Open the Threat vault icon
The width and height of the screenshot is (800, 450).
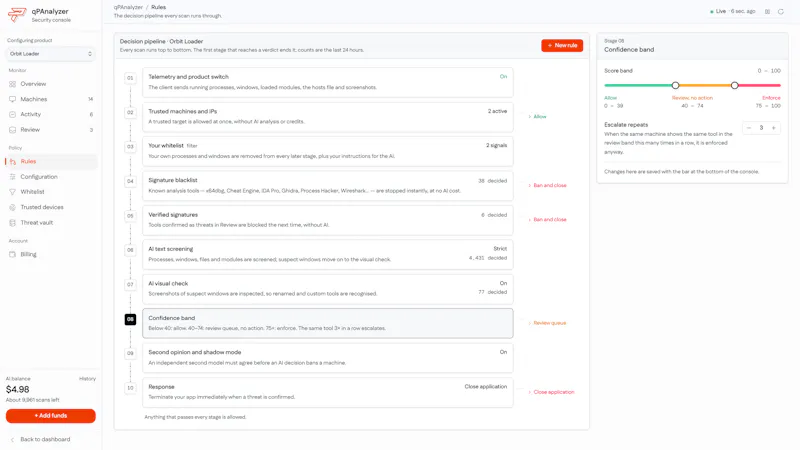(x=12, y=222)
